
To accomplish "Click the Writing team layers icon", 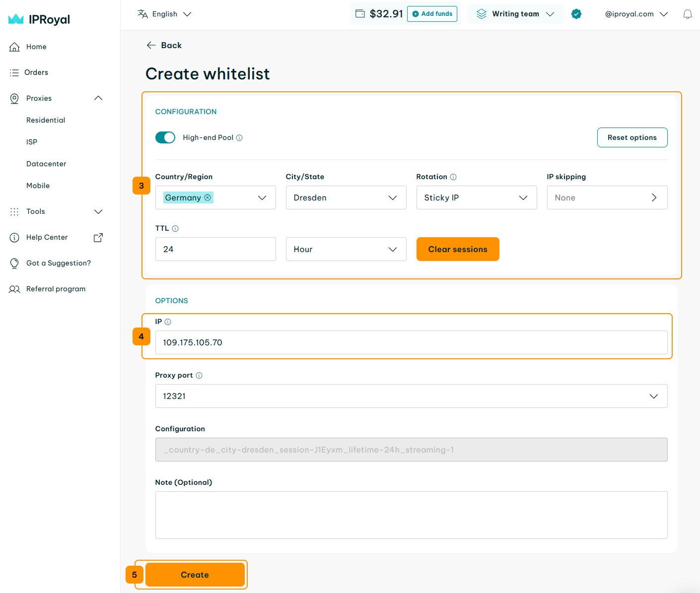I will click(x=481, y=14).
